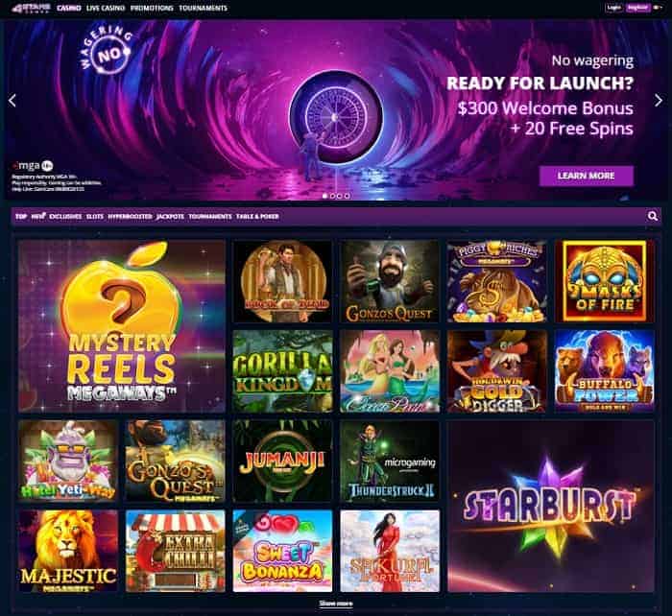
Task: Select the second carousel dot indicator
Action: click(x=332, y=196)
